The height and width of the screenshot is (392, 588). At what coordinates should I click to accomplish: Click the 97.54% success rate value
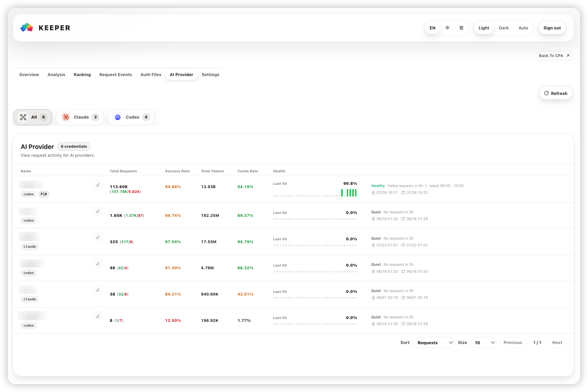pyautogui.click(x=173, y=242)
